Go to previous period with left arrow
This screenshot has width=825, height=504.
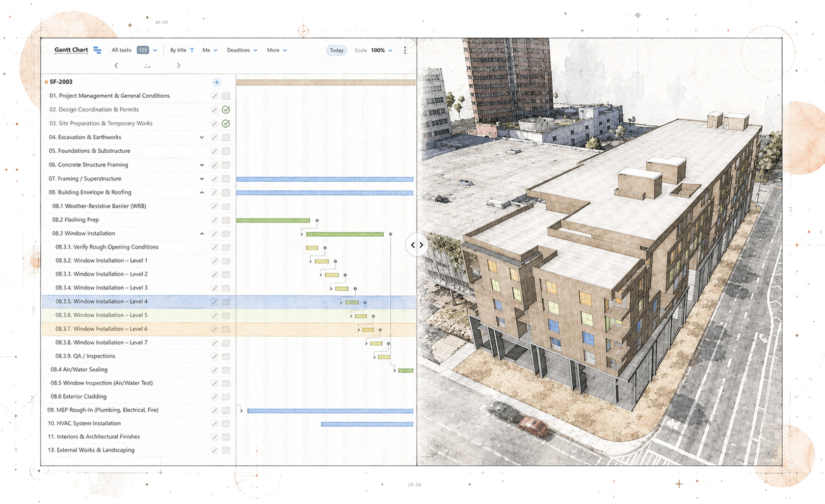point(116,65)
